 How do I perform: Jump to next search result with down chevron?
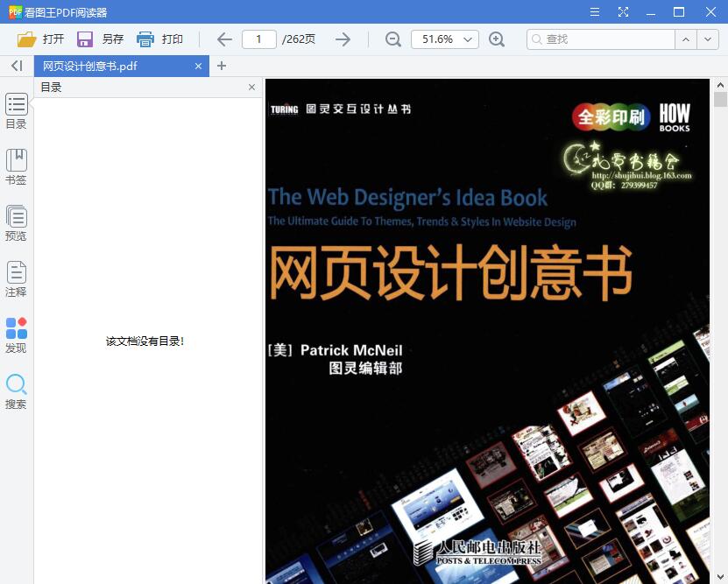pyautogui.click(x=708, y=39)
